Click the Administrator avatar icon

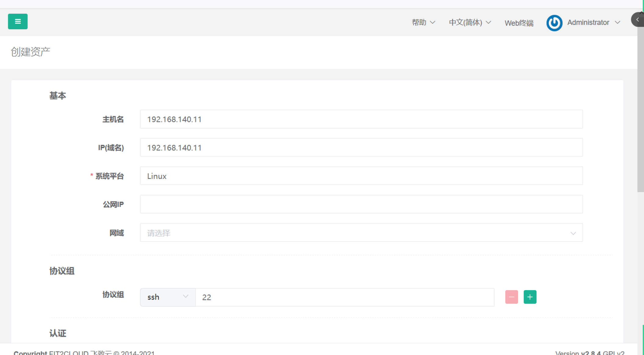[x=554, y=23]
